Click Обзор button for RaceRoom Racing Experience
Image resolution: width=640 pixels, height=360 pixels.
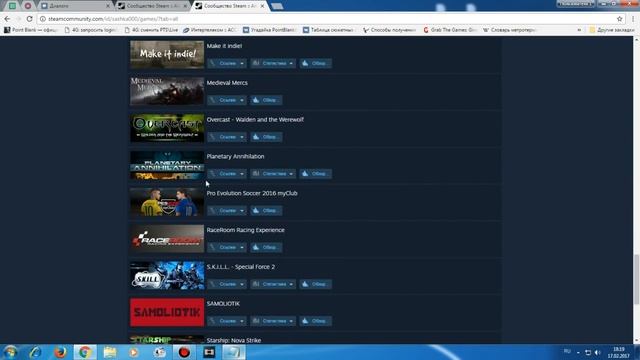tap(266, 247)
